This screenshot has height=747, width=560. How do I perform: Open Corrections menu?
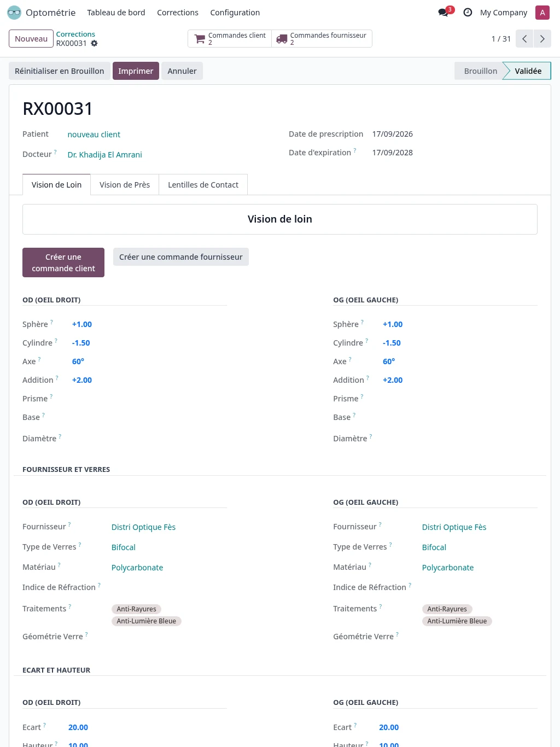pyautogui.click(x=178, y=13)
